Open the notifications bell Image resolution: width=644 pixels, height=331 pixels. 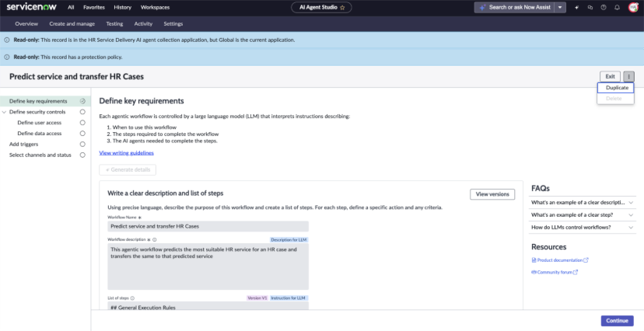click(617, 8)
